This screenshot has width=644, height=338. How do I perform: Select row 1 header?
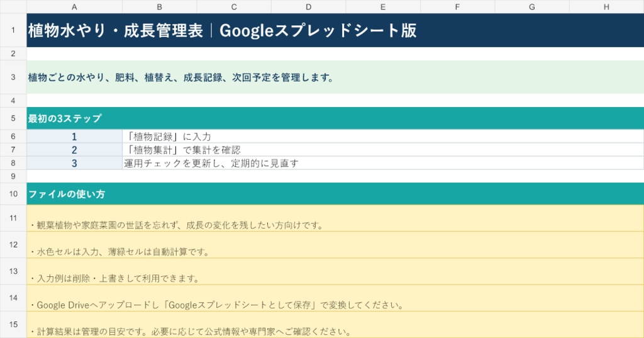coord(13,30)
